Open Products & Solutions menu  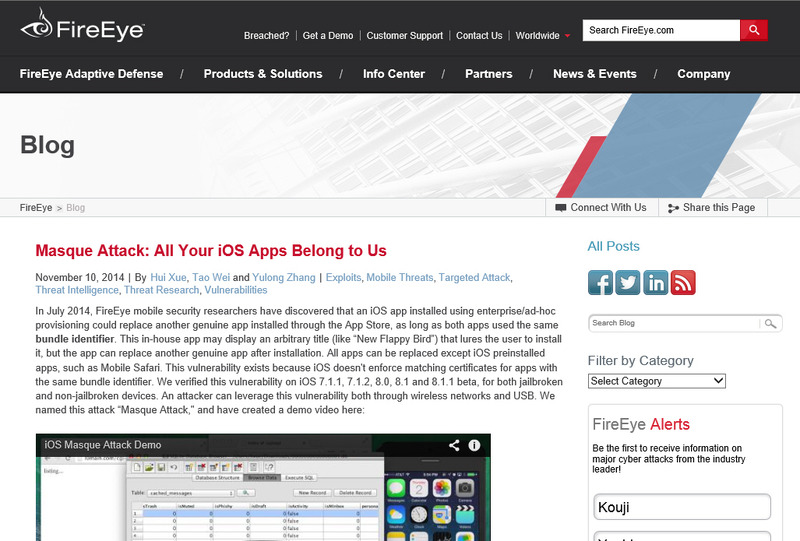click(263, 74)
